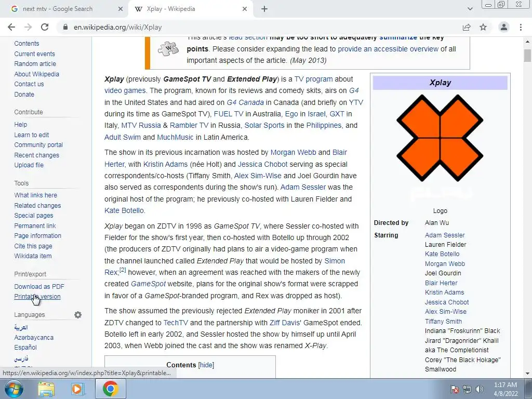
Task: Click the Xplay orange X logo image
Action: point(440,138)
